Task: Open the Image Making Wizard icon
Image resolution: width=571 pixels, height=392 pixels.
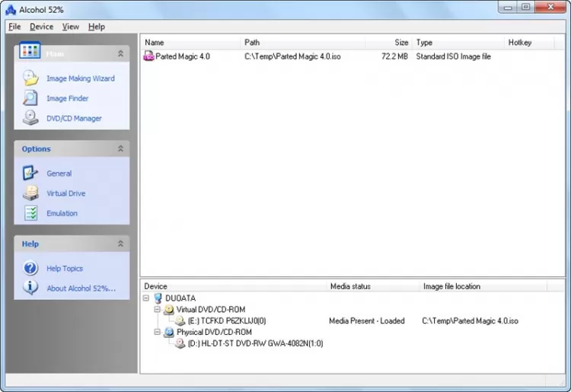Action: click(x=30, y=78)
